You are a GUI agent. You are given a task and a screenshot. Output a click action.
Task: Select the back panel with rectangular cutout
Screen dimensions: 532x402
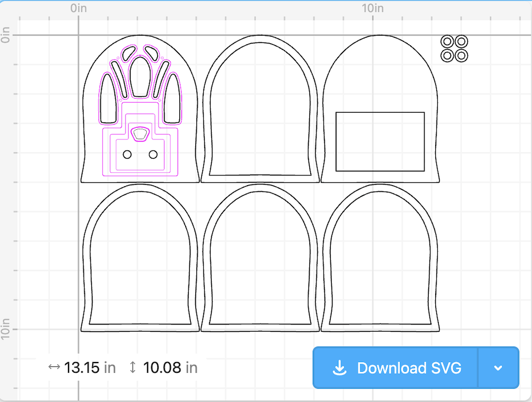click(380, 108)
